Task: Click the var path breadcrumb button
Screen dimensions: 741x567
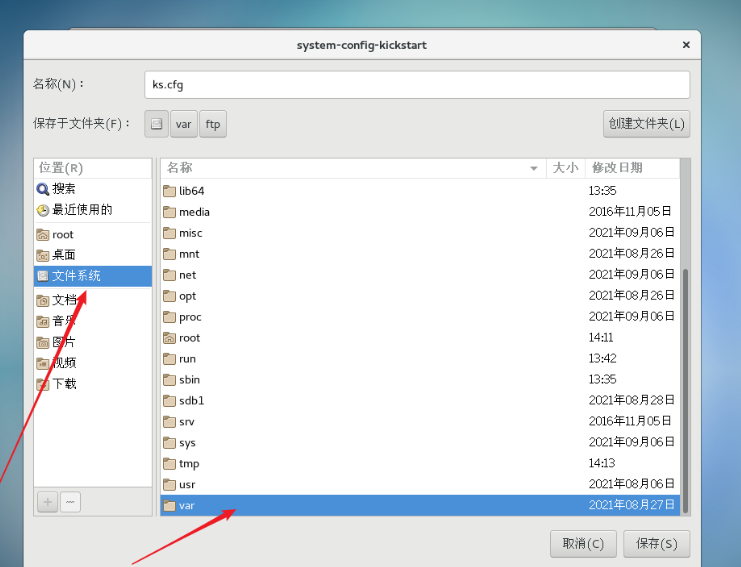Action: click(184, 124)
